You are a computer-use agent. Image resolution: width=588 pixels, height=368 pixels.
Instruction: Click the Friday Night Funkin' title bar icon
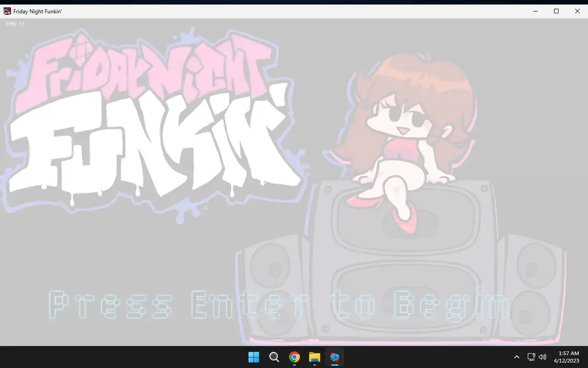click(7, 11)
